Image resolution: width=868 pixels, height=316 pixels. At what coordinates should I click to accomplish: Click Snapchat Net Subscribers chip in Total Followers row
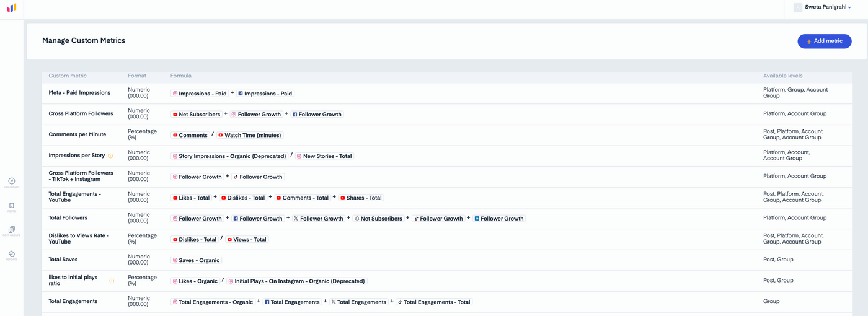[378, 219]
